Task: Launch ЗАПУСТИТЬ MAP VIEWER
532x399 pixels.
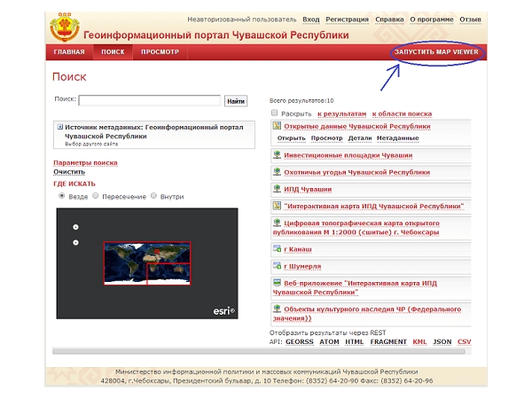Action: point(436,52)
